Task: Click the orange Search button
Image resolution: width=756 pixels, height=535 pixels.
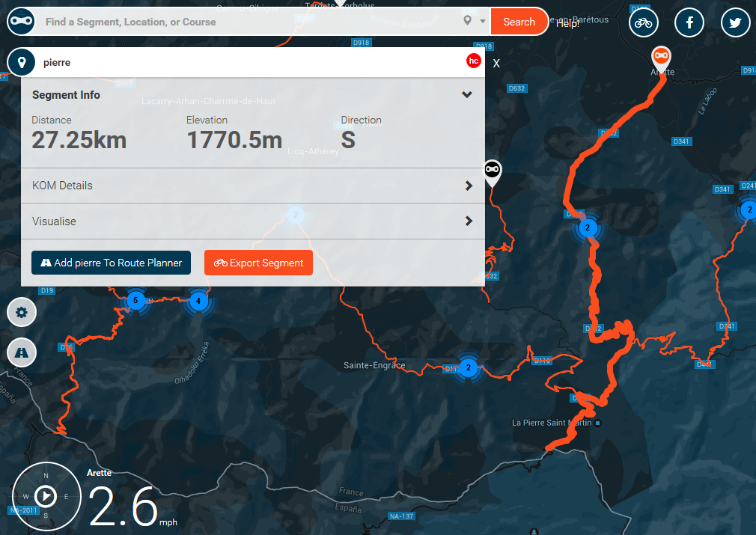Action: coord(519,22)
